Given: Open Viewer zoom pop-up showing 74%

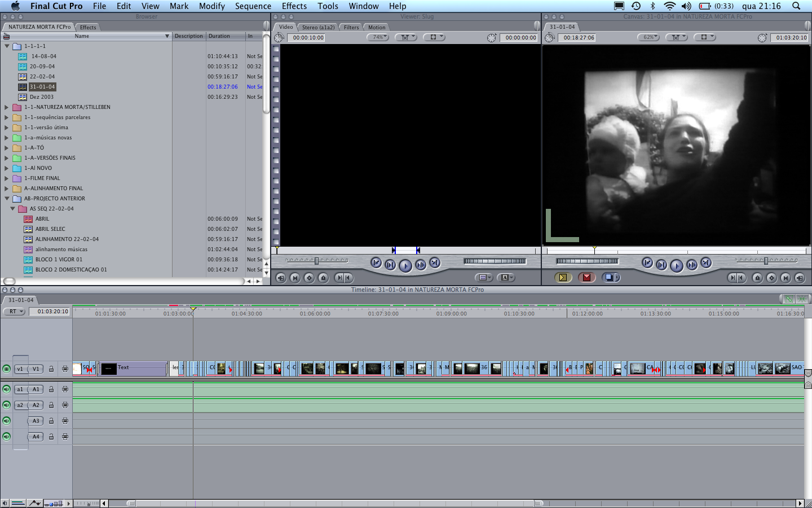Looking at the screenshot, I should tap(378, 37).
